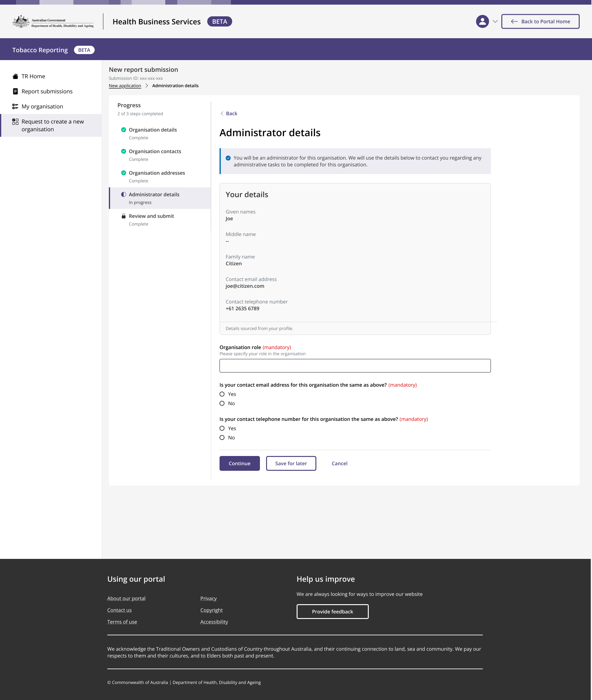Image resolution: width=592 pixels, height=700 pixels.
Task: Click the Organisation addresses complete checkmark icon
Action: [x=124, y=173]
